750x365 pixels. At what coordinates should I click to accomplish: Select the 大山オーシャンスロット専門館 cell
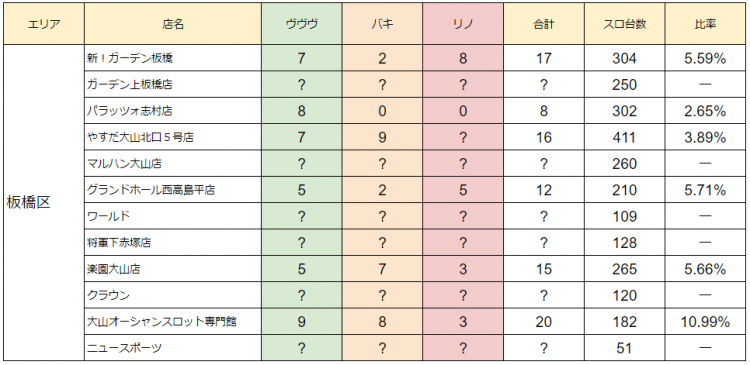(173, 321)
